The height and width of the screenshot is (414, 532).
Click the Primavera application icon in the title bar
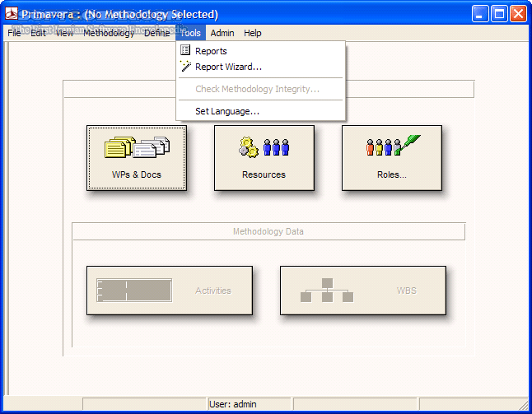pos(12,14)
